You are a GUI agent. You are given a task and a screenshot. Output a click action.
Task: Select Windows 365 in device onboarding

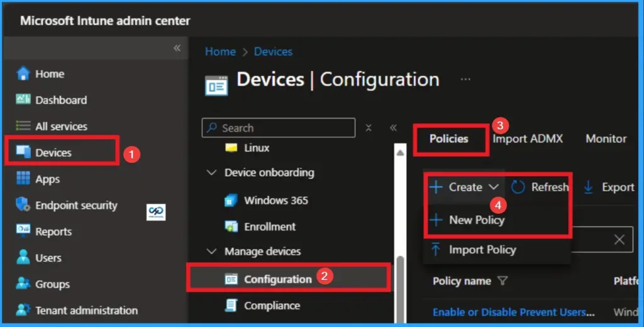[276, 200]
